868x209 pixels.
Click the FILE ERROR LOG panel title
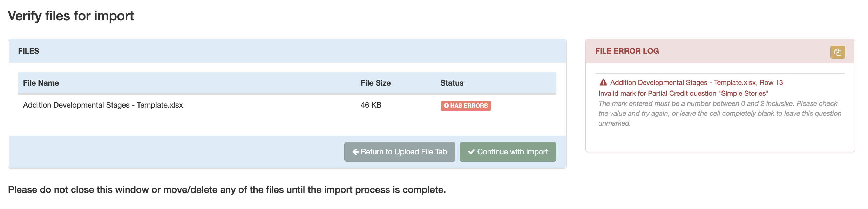(627, 51)
